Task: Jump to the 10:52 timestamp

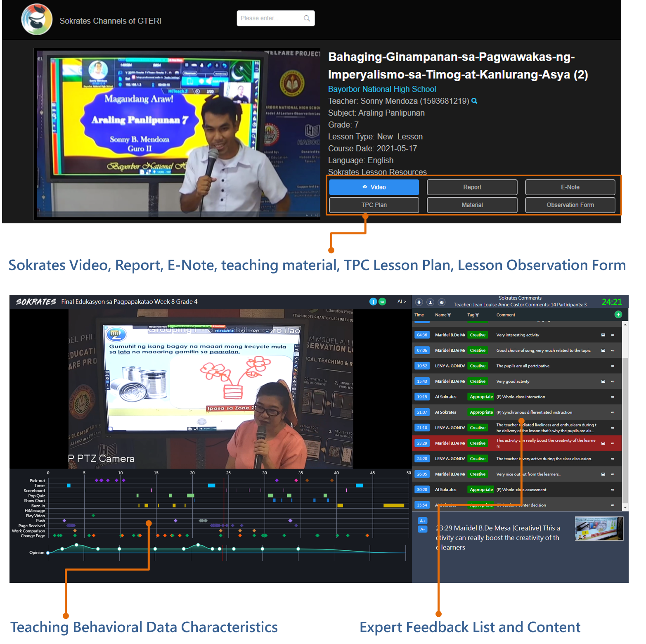Action: pyautogui.click(x=422, y=366)
